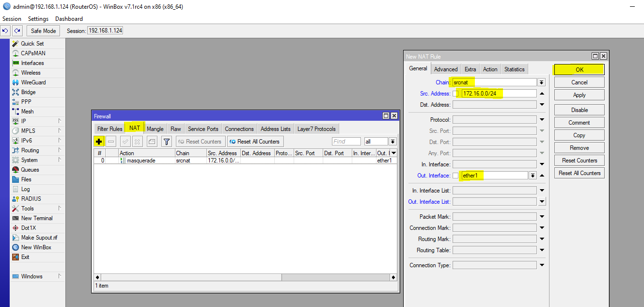Open the 'all' dropdown in Firewall
Viewport: 644px width, 307px height.
point(393,142)
